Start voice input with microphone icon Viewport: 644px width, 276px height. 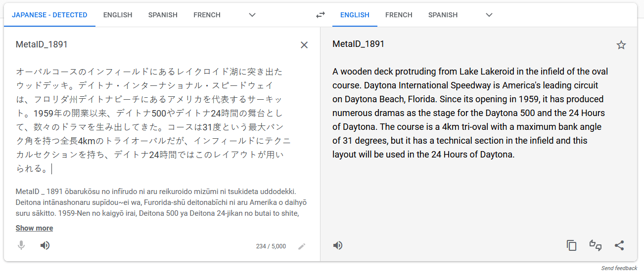click(x=21, y=245)
